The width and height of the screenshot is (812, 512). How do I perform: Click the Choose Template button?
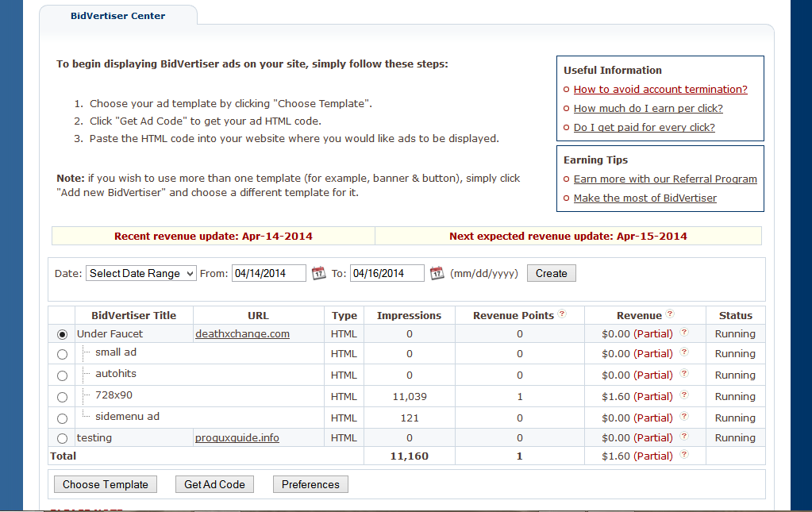106,484
